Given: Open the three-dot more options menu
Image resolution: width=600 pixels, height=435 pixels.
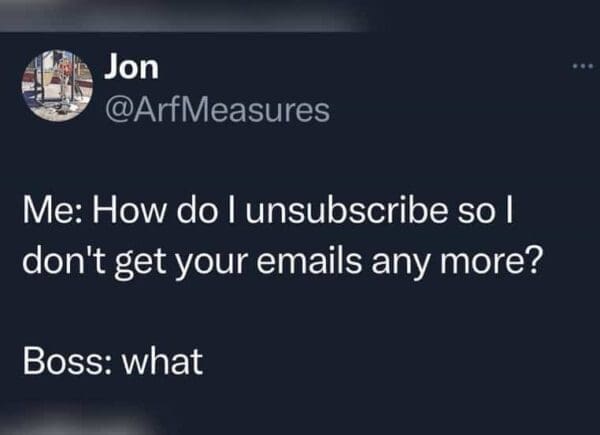Looking at the screenshot, I should point(582,66).
